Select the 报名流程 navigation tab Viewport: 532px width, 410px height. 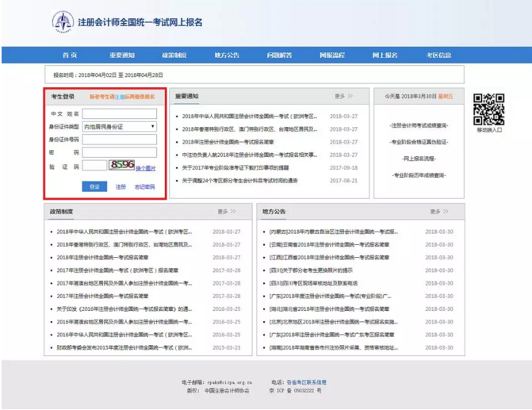pos(332,55)
